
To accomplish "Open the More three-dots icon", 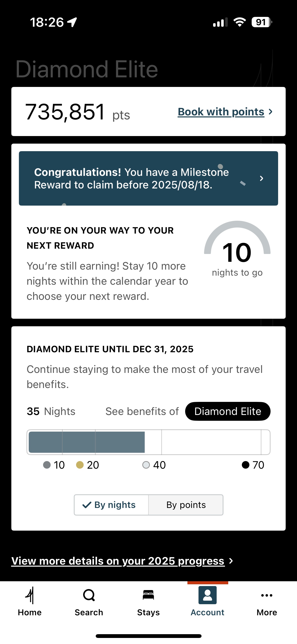I will point(267,595).
